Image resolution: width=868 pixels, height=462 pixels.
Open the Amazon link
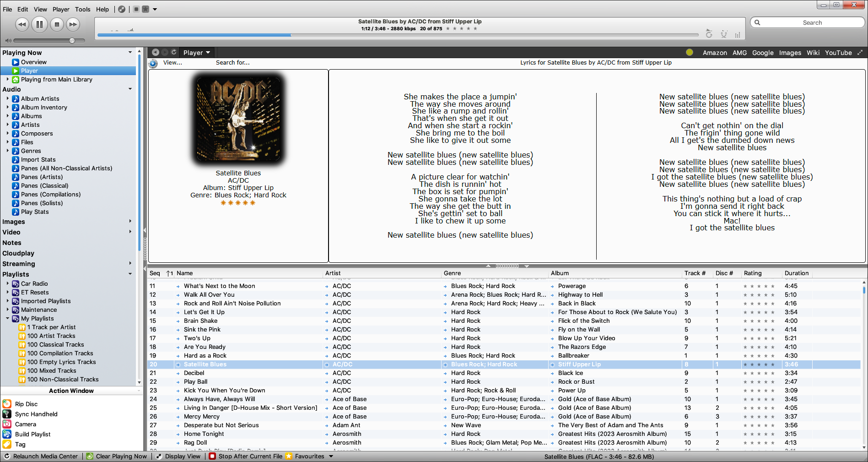coord(715,53)
